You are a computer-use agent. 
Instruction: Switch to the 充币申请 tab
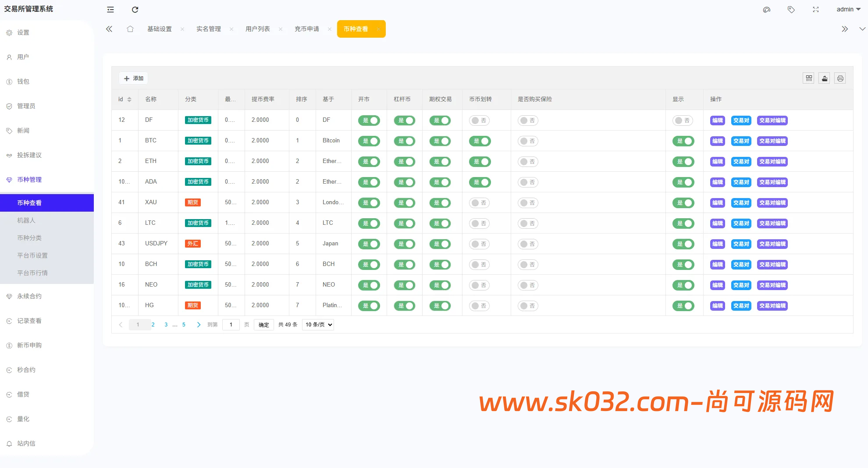(x=307, y=29)
